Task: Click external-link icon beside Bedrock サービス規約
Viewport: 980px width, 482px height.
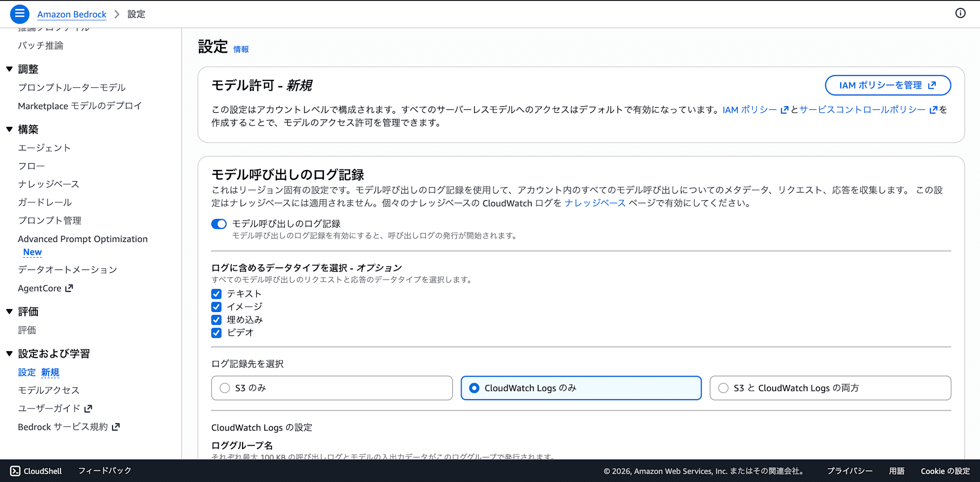Action: (x=116, y=427)
